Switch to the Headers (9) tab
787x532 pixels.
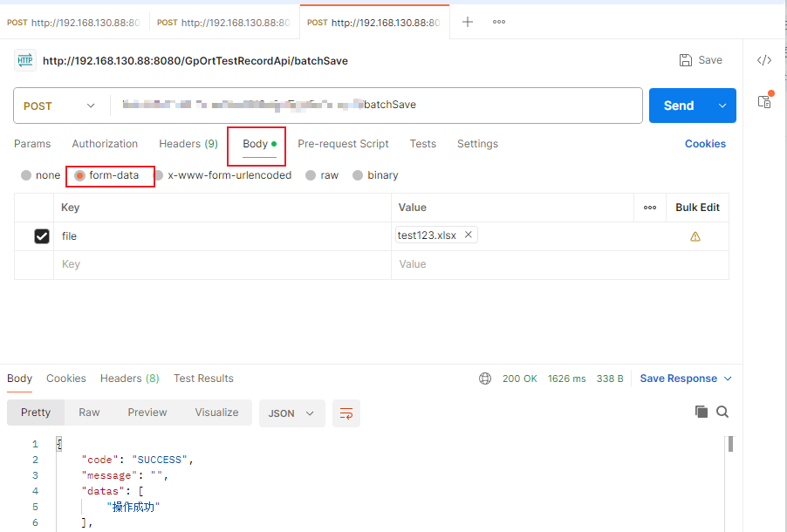click(x=188, y=143)
